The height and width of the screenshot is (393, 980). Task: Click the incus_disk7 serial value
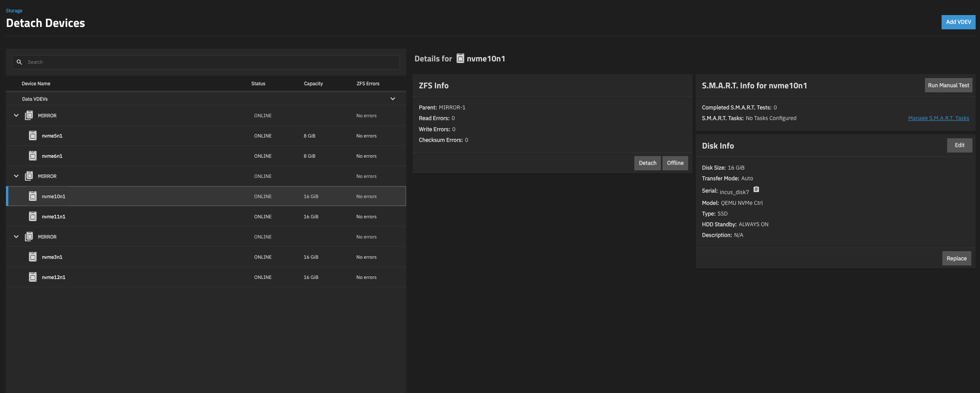pos(734,192)
